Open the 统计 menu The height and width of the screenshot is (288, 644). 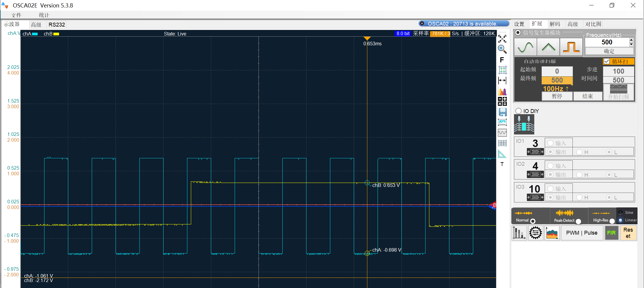pyautogui.click(x=44, y=15)
